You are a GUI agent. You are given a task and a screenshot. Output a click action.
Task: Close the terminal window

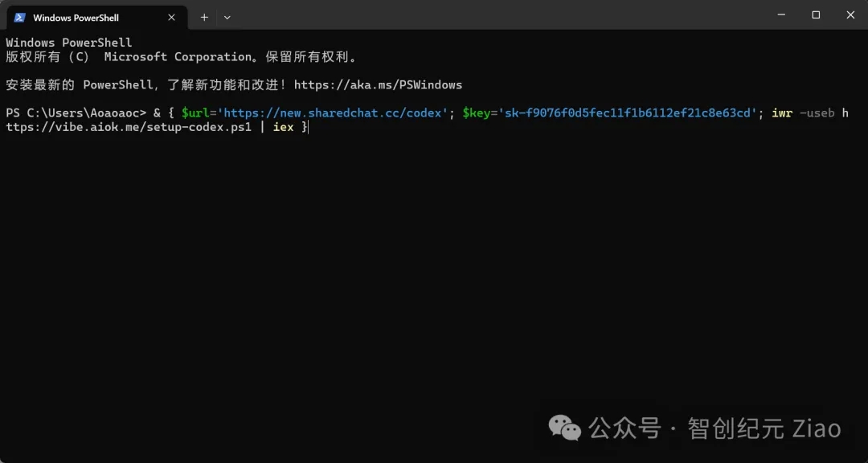[850, 15]
